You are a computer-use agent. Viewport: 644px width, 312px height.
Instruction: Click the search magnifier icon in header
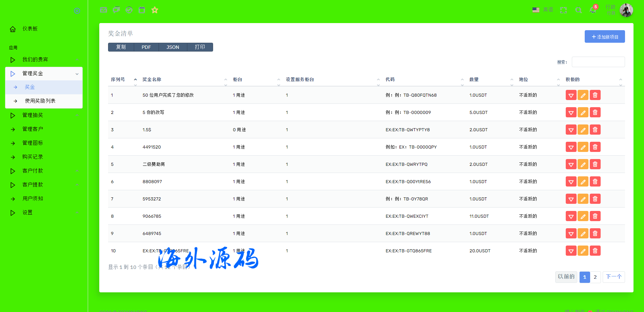tap(579, 10)
